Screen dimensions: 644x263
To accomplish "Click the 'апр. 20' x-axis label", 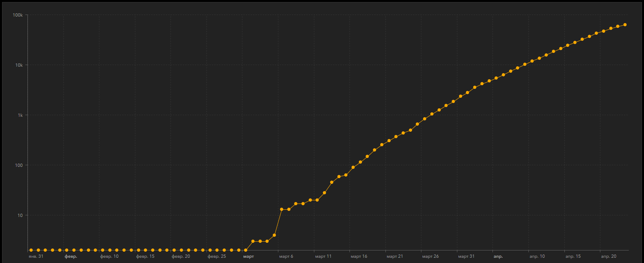I will (609, 257).
